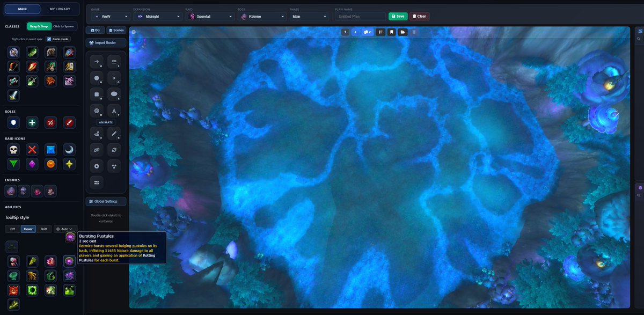Set tooltip style to Off
The width and height of the screenshot is (644, 315).
point(12,229)
